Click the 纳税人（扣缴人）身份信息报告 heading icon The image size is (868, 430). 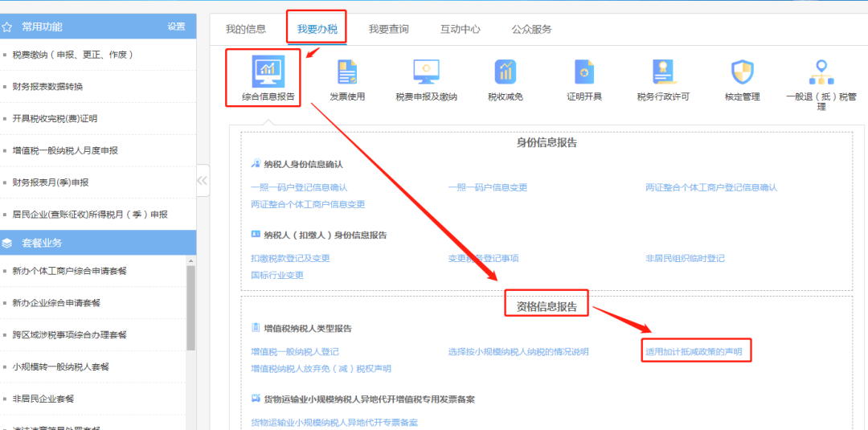pyautogui.click(x=256, y=234)
